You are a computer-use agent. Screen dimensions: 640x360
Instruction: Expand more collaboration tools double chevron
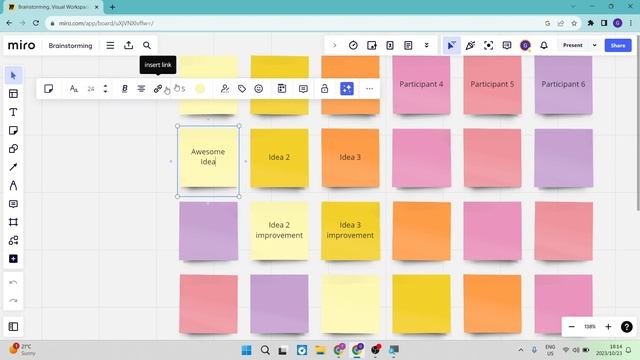point(427,45)
